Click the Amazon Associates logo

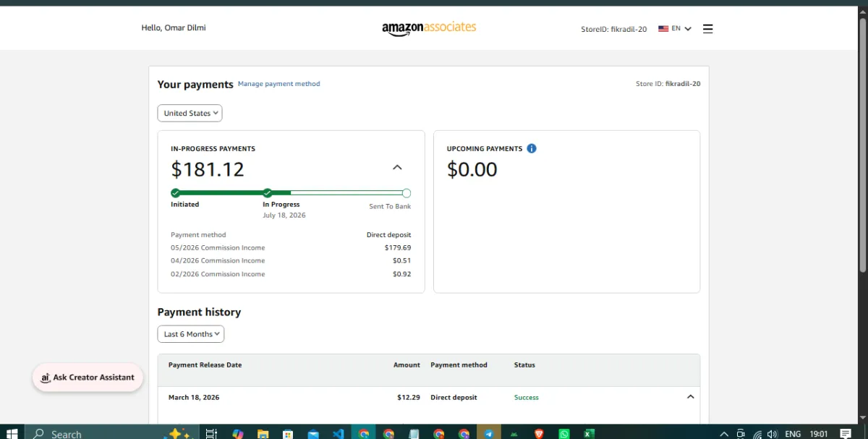pyautogui.click(x=429, y=28)
